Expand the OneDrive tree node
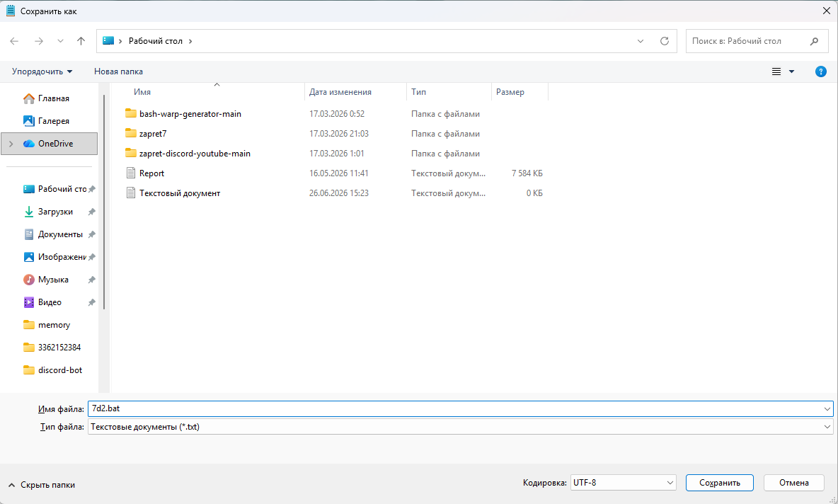Screen dimensions: 838x504 [11, 144]
